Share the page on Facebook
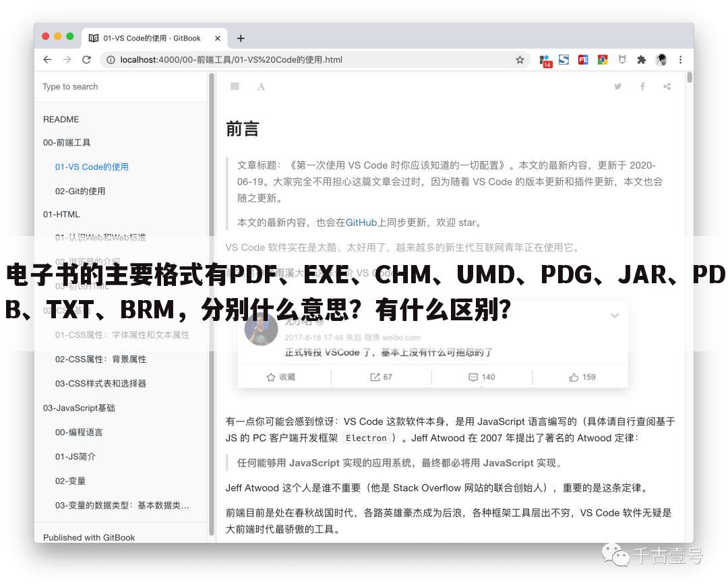Image resolution: width=728 pixels, height=588 pixels. click(x=642, y=86)
